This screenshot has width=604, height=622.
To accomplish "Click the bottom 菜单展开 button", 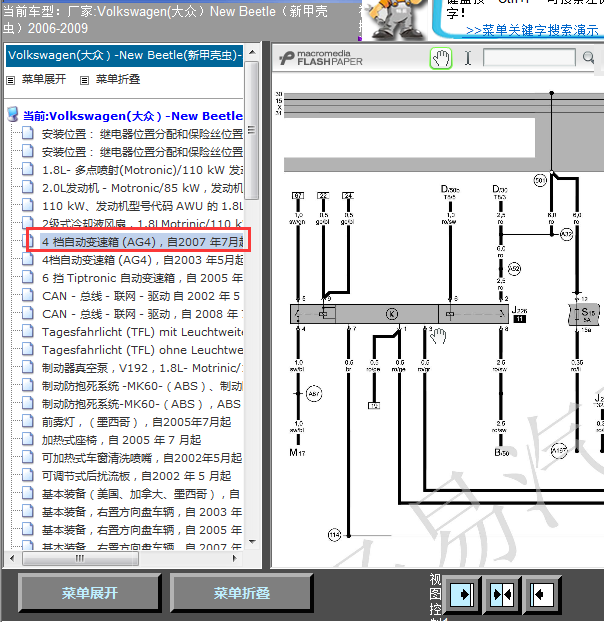I will (90, 593).
